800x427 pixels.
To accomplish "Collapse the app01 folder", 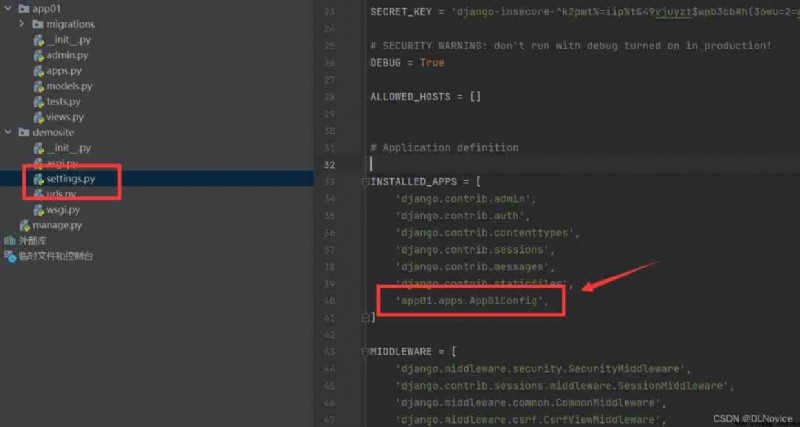I will pyautogui.click(x=8, y=9).
